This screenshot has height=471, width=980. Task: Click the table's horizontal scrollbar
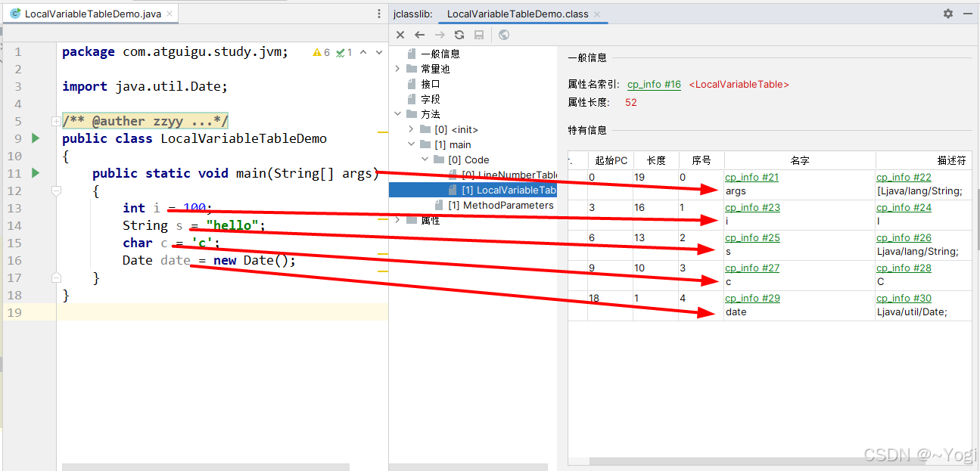click(719, 461)
